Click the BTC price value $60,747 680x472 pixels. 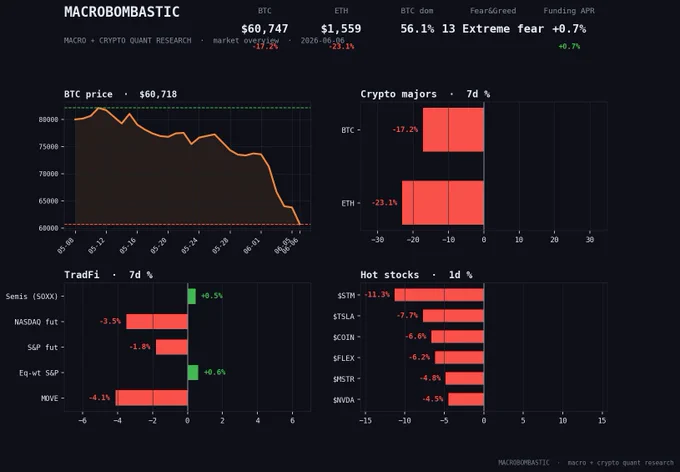click(x=265, y=29)
